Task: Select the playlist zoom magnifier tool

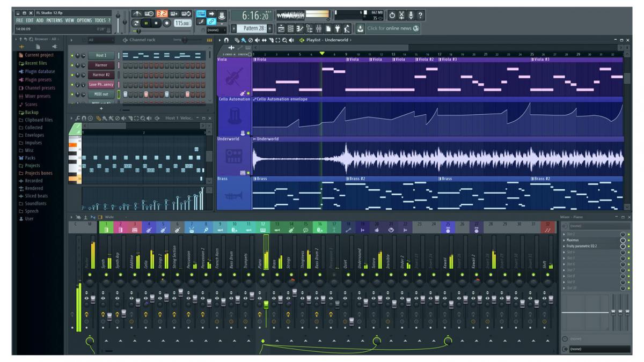Action: [284, 40]
